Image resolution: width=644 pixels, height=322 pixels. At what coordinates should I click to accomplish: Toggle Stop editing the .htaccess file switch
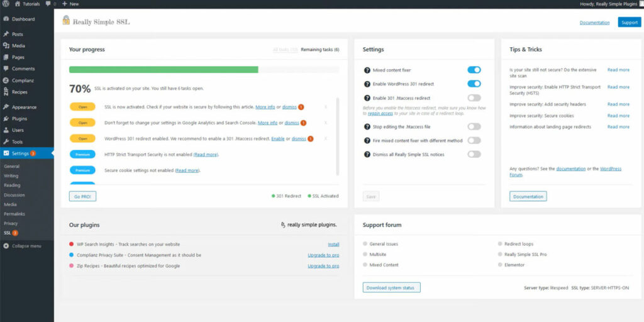click(474, 126)
